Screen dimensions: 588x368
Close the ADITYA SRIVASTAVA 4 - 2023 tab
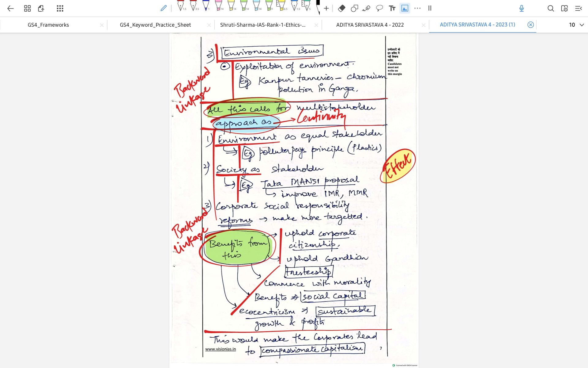point(530,25)
